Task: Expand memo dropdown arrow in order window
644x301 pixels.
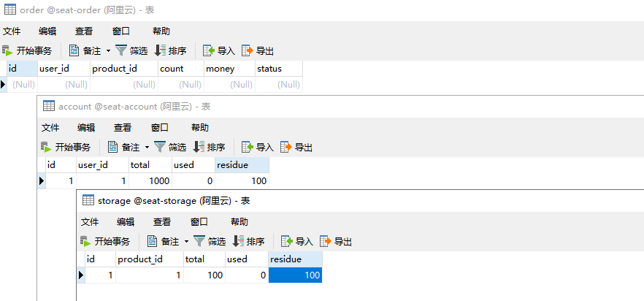Action: click(108, 51)
